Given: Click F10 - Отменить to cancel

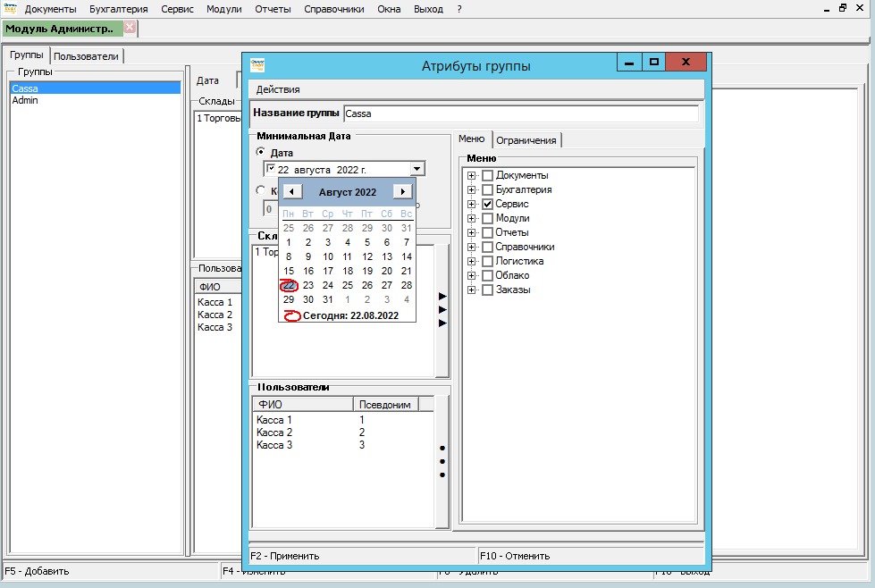Looking at the screenshot, I should coord(515,556).
